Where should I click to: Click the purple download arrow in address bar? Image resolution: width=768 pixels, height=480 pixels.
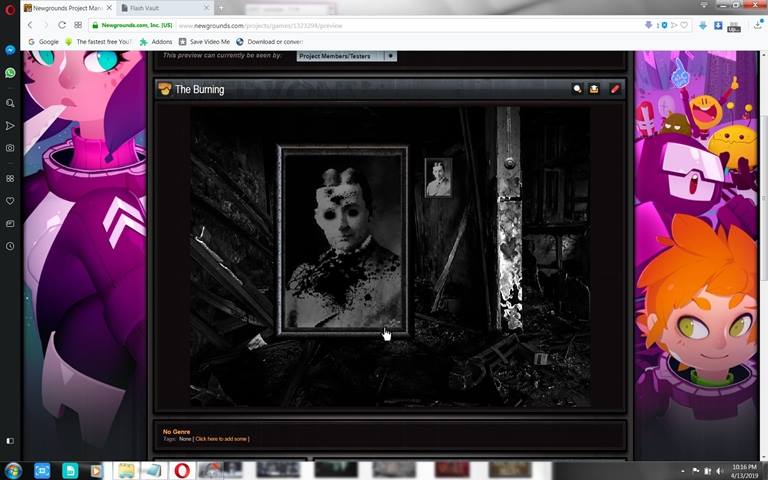[648, 25]
